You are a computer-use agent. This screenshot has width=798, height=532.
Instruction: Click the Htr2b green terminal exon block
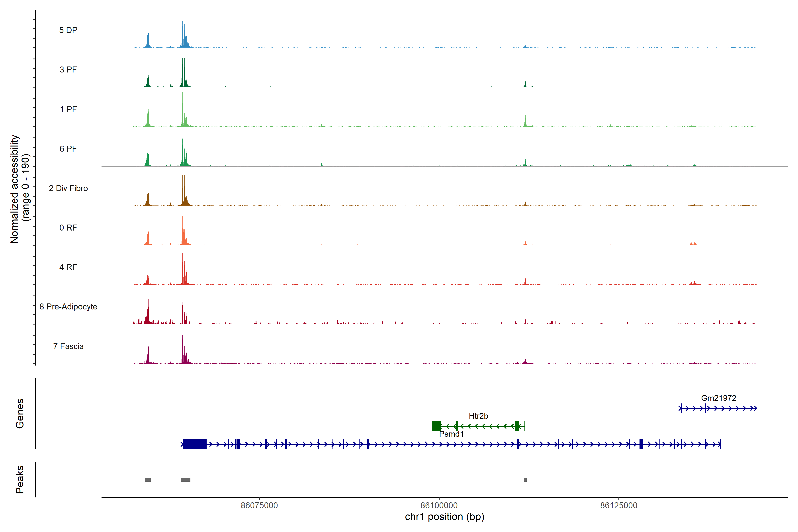coord(436,426)
